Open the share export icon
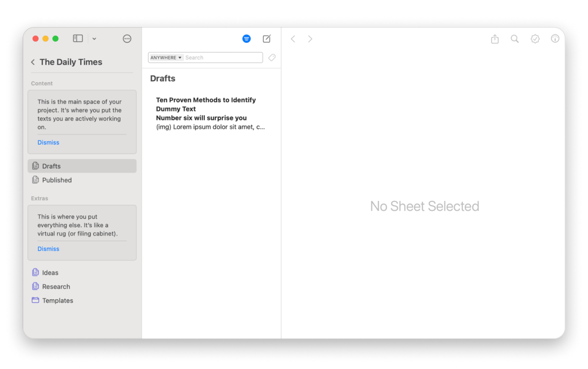This screenshot has height=369, width=588. click(495, 39)
